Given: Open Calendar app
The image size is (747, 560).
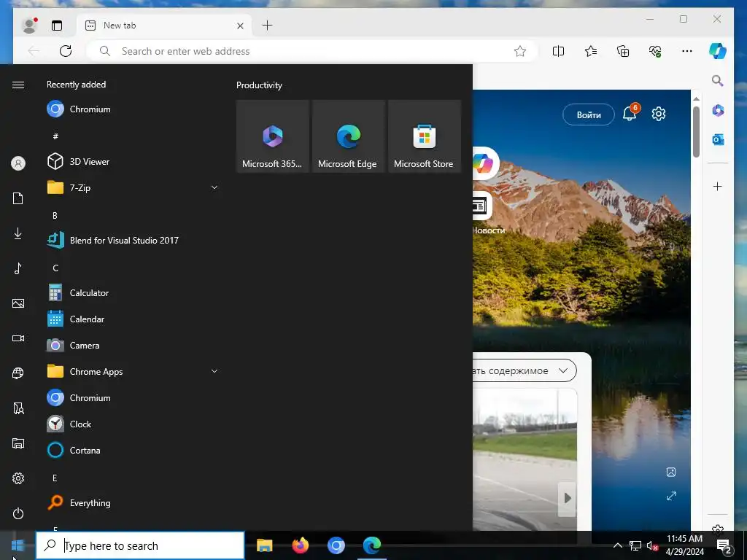Looking at the screenshot, I should (133, 319).
